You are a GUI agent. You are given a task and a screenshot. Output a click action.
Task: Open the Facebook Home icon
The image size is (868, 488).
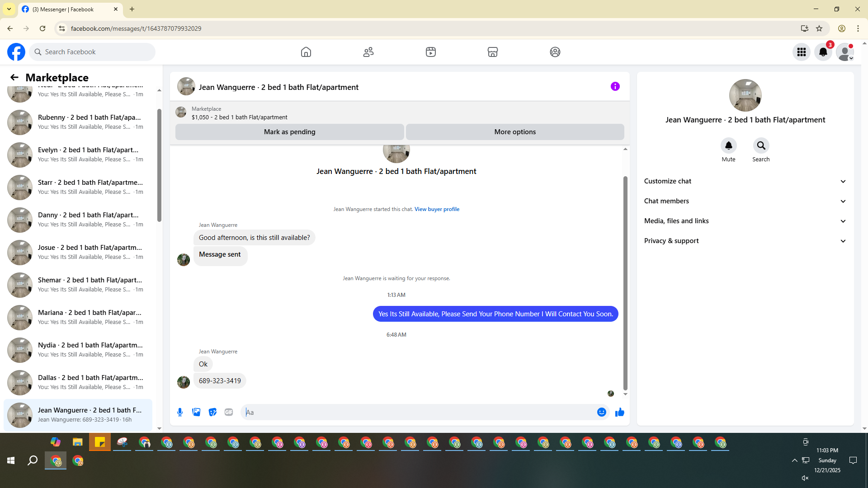pyautogui.click(x=306, y=52)
